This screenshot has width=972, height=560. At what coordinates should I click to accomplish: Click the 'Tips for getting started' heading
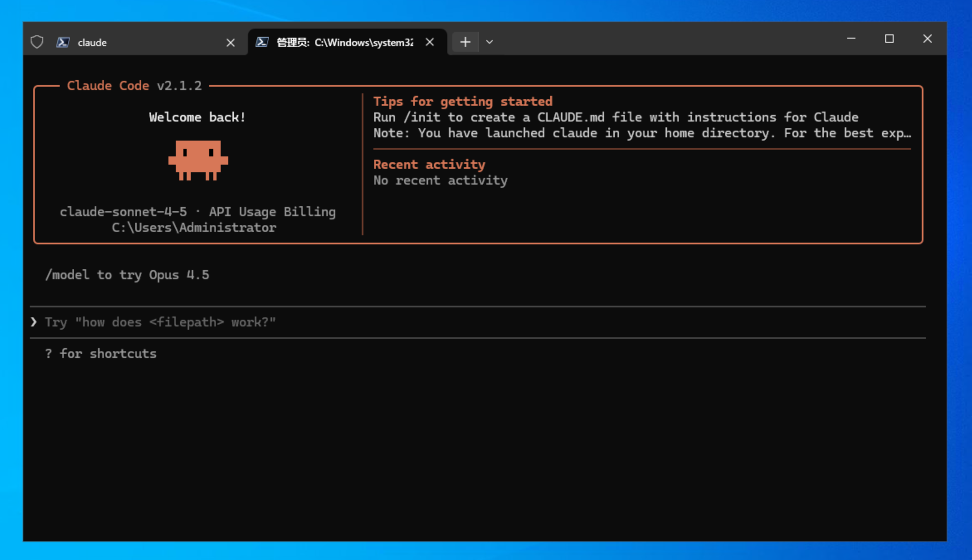tap(463, 101)
